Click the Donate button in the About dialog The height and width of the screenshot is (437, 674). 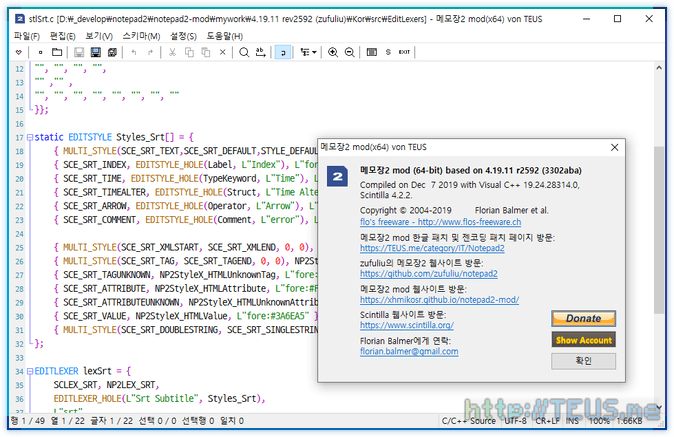[583, 318]
